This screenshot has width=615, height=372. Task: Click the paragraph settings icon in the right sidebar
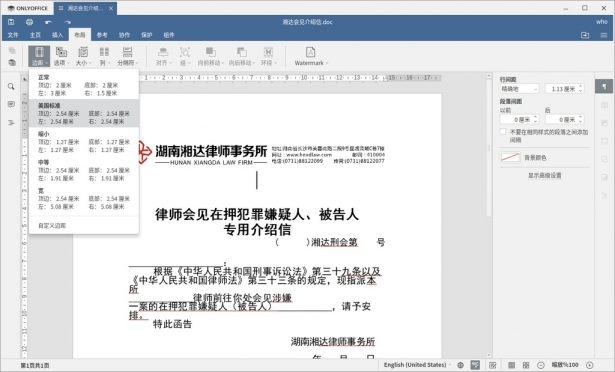(x=604, y=86)
